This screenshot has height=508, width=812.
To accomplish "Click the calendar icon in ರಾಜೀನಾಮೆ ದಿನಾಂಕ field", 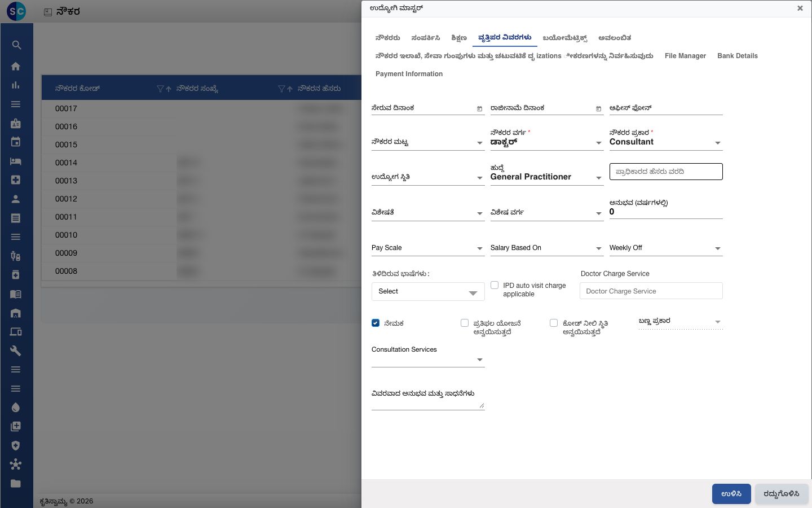I will click(x=599, y=108).
